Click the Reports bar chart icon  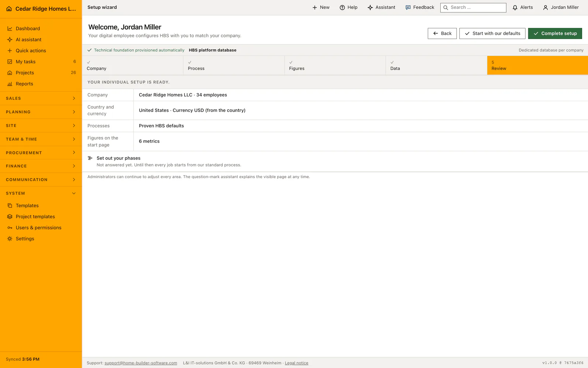pos(10,84)
